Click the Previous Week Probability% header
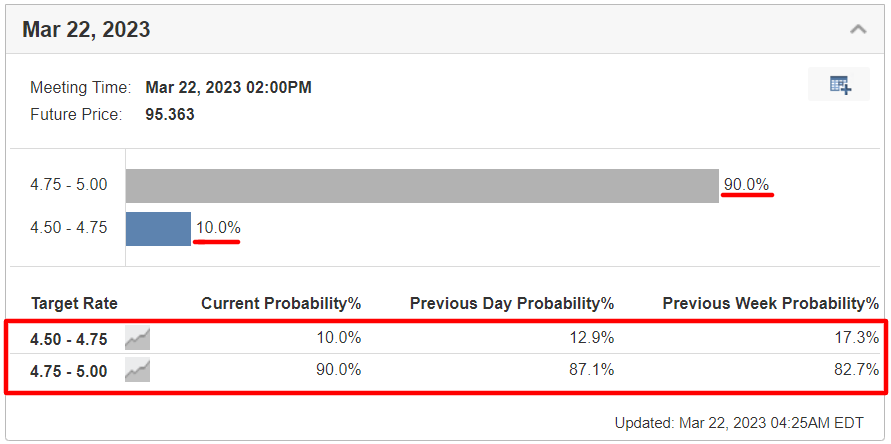This screenshot has height=444, width=891. point(771,304)
